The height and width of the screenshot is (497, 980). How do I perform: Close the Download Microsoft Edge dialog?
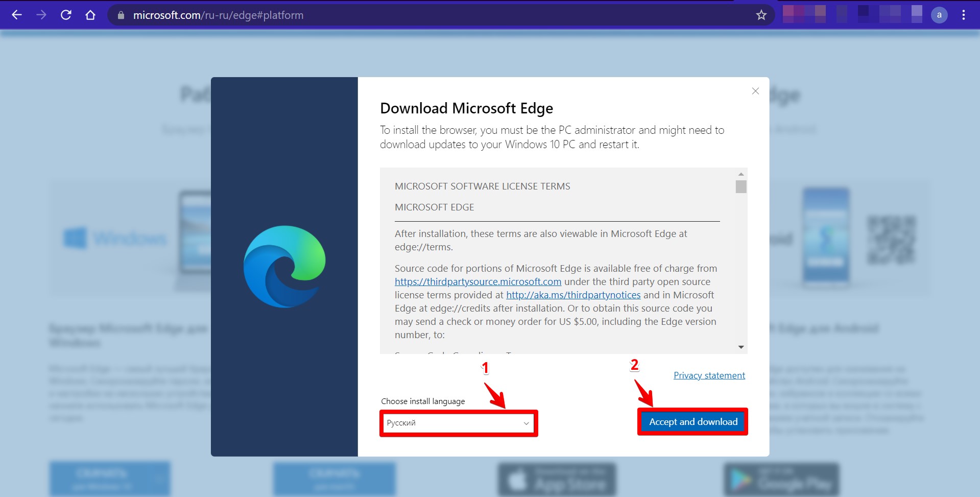755,91
